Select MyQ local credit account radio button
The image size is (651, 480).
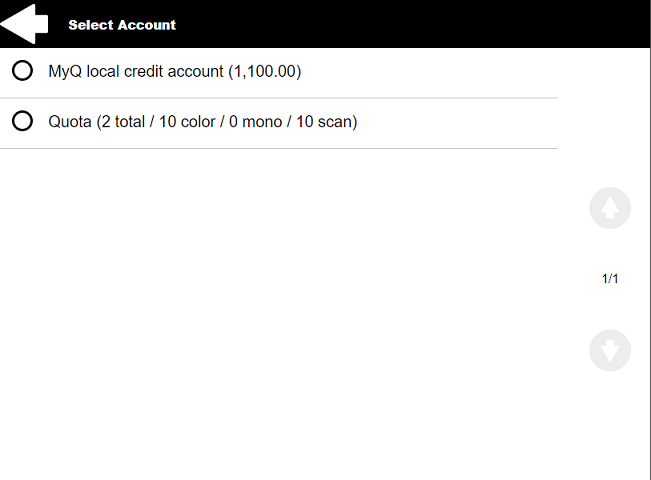pos(22,71)
